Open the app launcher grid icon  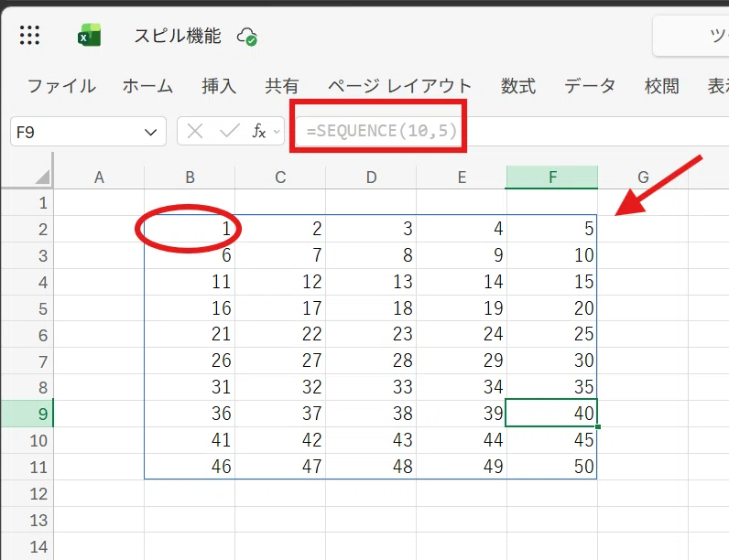(29, 36)
